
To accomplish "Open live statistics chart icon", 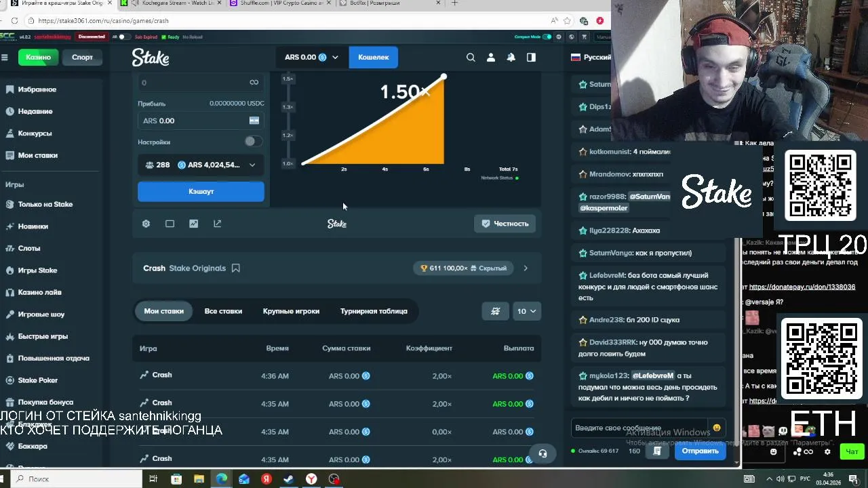I will pyautogui.click(x=193, y=224).
